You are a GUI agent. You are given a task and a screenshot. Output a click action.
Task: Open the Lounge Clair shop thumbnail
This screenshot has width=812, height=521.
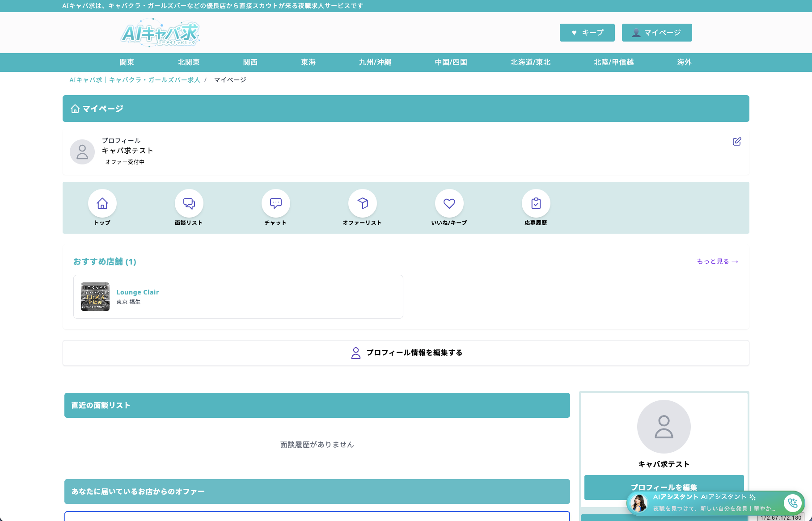tap(95, 297)
